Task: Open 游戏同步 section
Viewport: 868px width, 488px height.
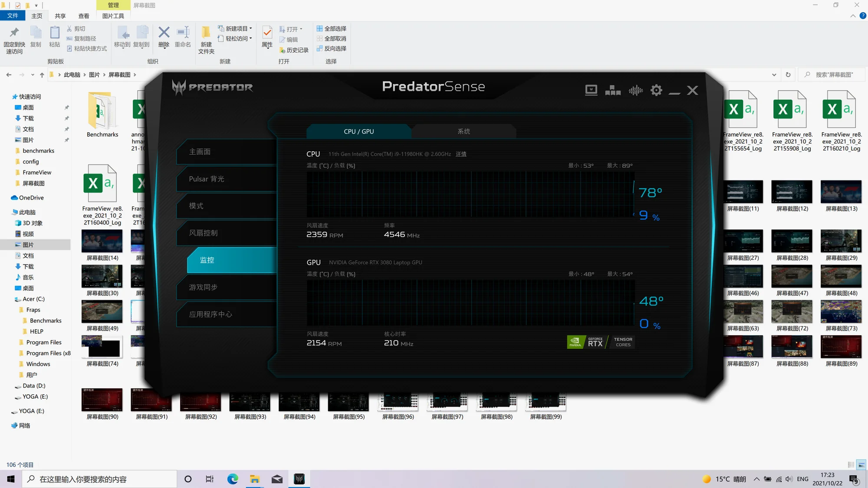Action: [x=227, y=287]
